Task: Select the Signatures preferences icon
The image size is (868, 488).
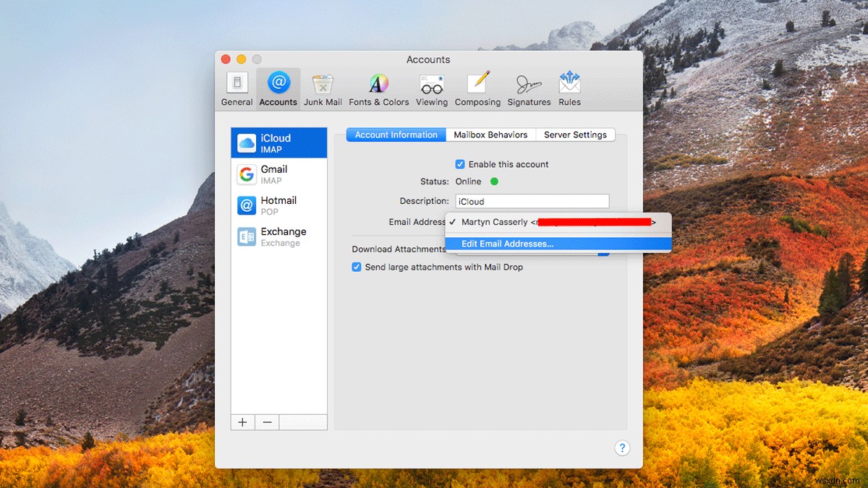Action: click(529, 87)
